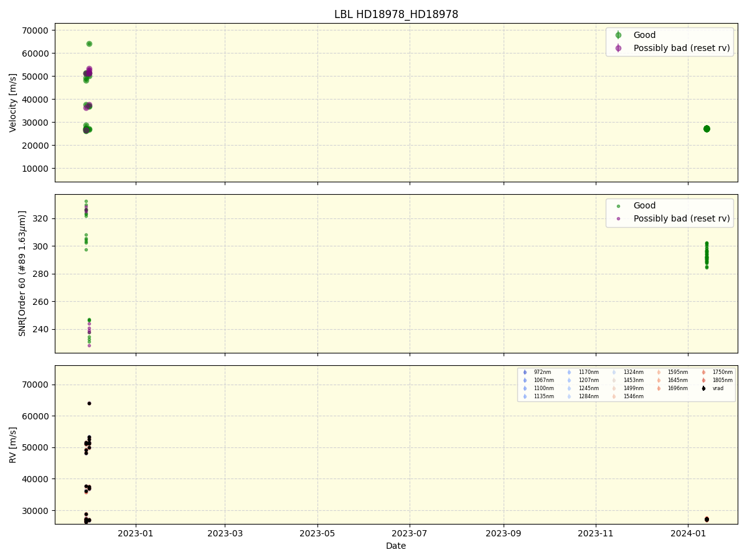Click the Date x-axis label
Screen dimensions: 747x560
click(x=396, y=546)
